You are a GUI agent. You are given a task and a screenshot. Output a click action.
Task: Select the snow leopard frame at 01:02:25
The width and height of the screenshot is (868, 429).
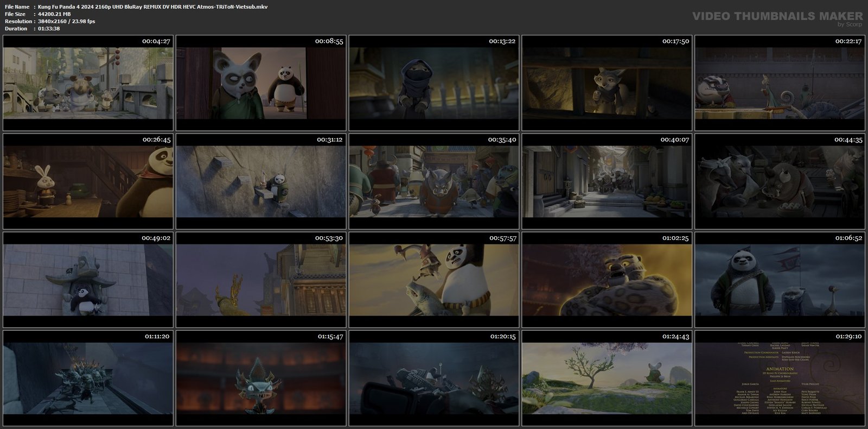[607, 280]
